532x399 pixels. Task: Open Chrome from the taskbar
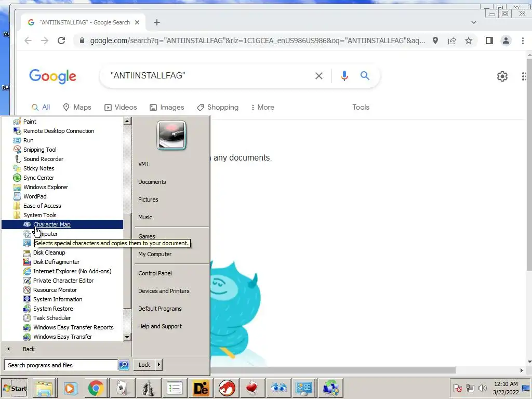point(96,388)
